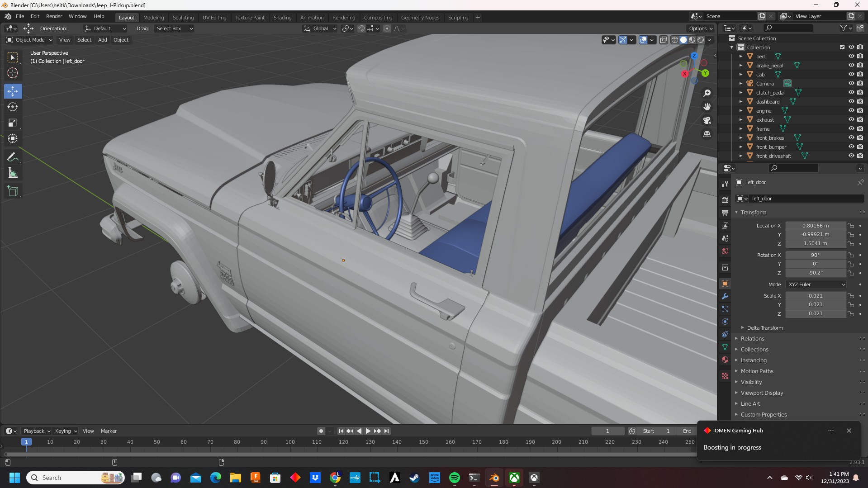Click the Options button in header
The width and height of the screenshot is (868, 488).
(701, 28)
